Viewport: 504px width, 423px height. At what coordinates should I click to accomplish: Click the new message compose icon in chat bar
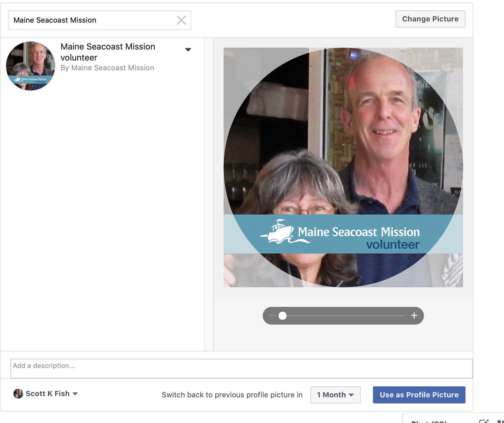[484, 421]
